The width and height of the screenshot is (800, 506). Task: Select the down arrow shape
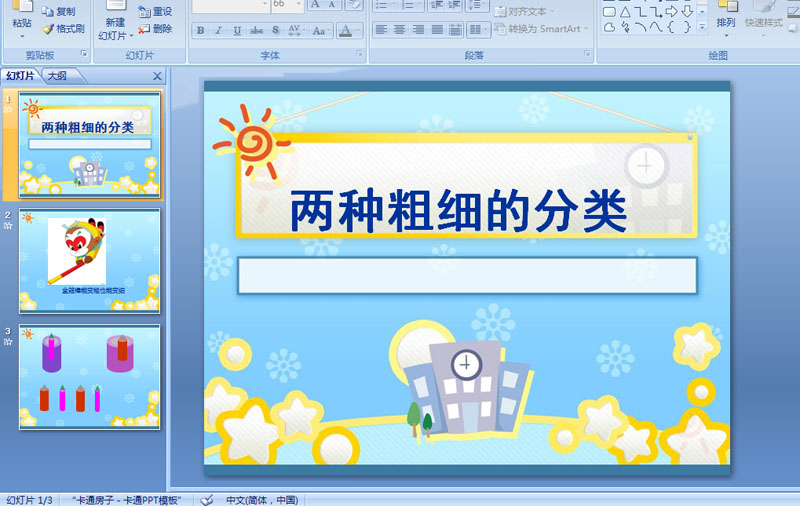(x=687, y=11)
